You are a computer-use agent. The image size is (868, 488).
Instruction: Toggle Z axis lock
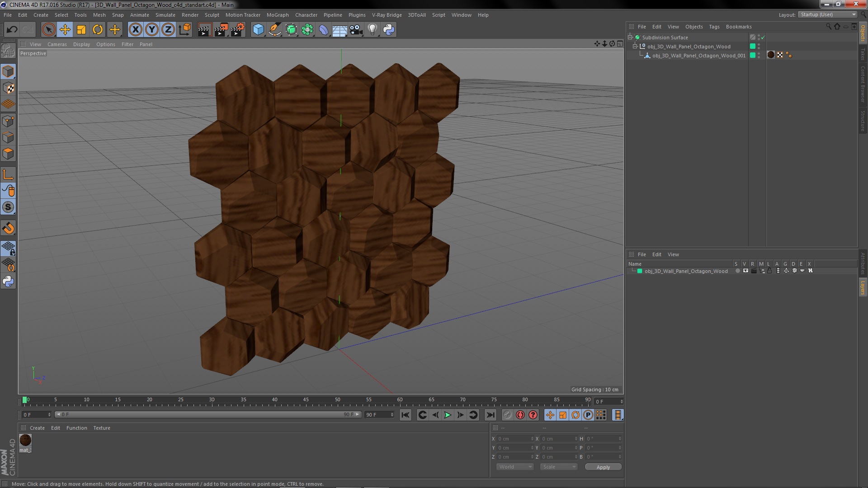click(x=168, y=30)
